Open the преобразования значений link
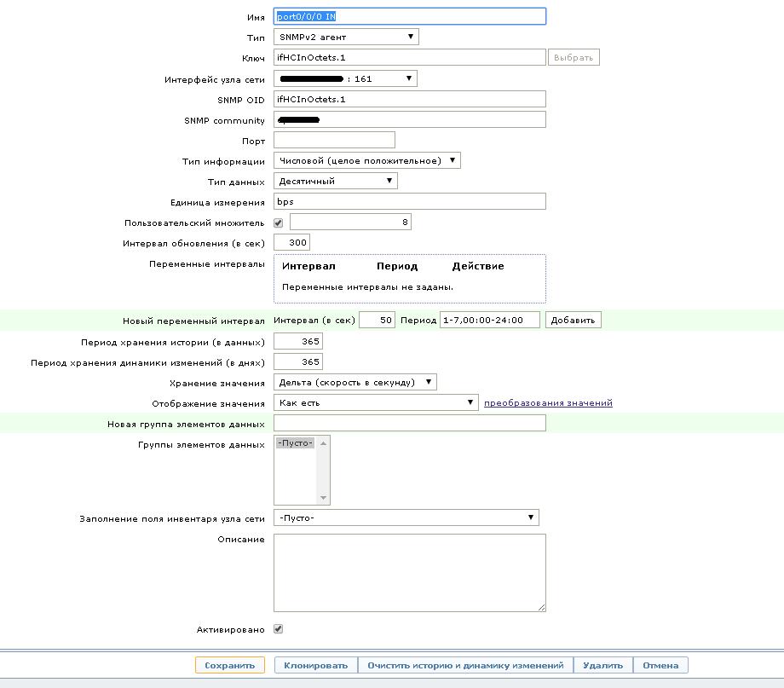This screenshot has width=784, height=688. pyautogui.click(x=548, y=402)
